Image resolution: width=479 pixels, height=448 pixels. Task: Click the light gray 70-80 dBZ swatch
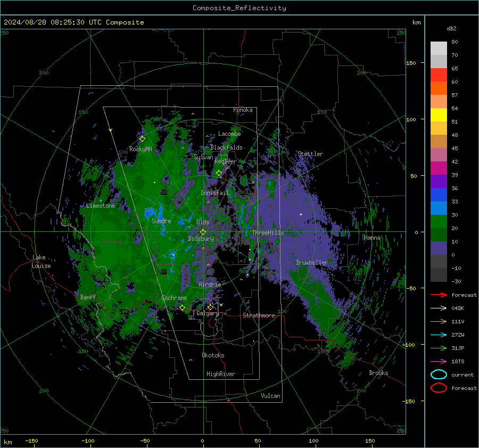(x=439, y=48)
